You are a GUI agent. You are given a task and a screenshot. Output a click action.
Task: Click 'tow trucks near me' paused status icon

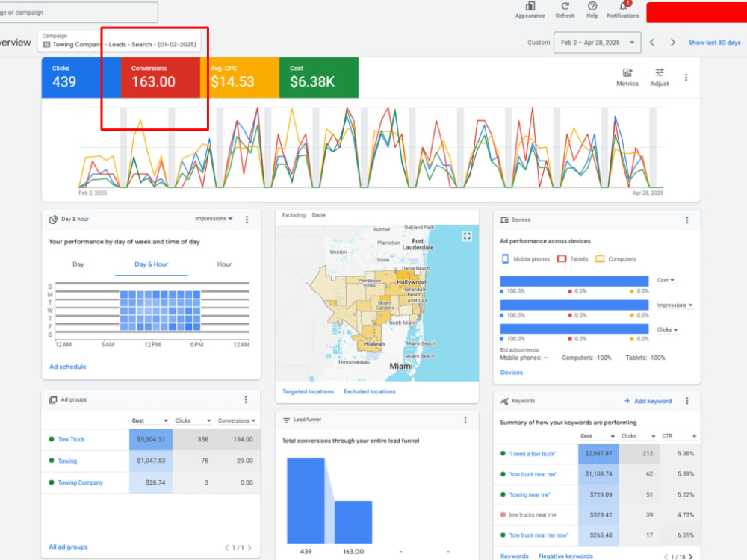pos(503,514)
